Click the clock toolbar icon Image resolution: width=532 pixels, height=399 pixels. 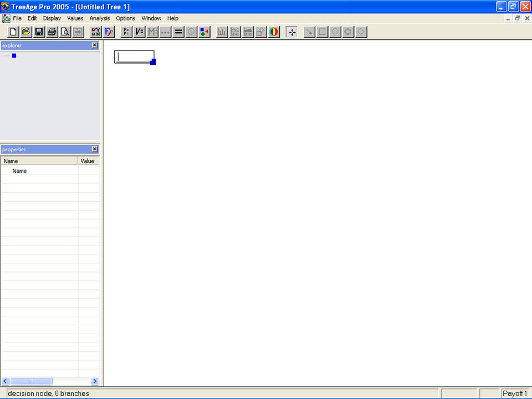[x=191, y=32]
